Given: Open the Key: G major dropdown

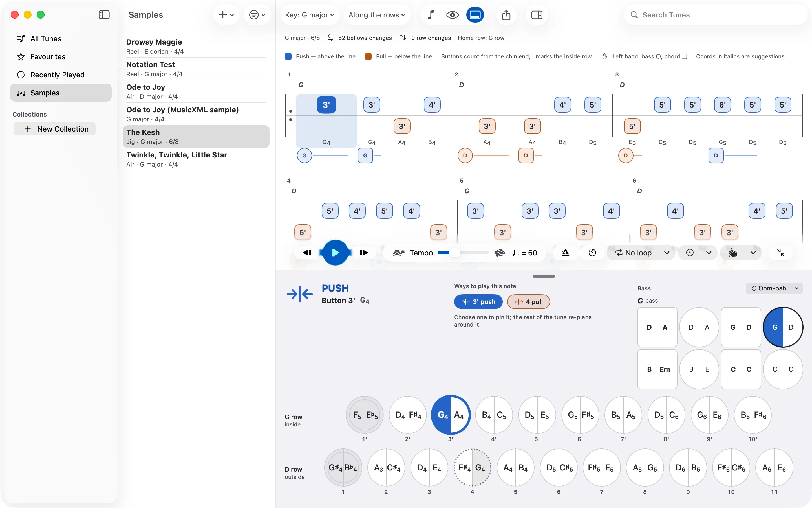Looking at the screenshot, I should pos(310,15).
